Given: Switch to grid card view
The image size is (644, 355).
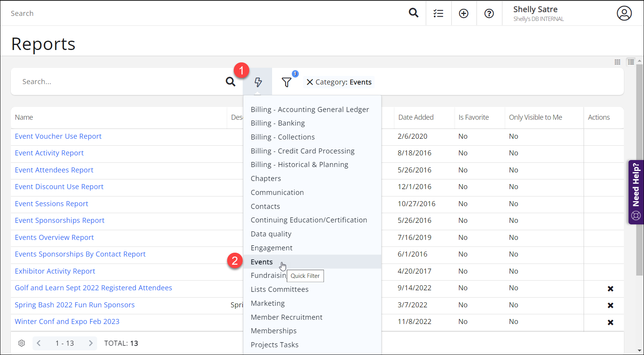Looking at the screenshot, I should (617, 62).
